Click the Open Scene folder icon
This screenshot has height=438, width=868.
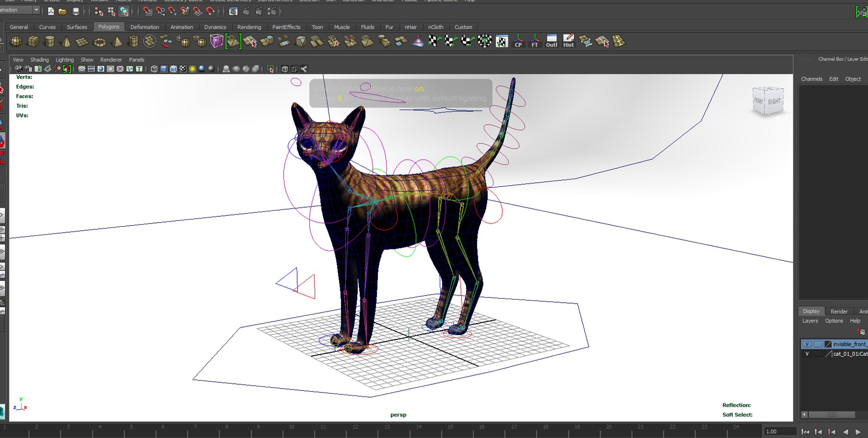(63, 11)
